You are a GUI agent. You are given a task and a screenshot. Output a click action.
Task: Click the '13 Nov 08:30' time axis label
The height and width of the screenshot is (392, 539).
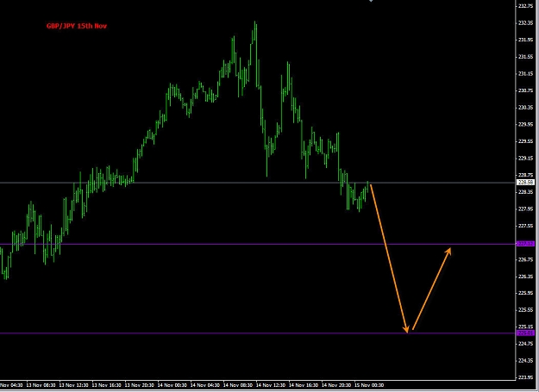pos(41,385)
